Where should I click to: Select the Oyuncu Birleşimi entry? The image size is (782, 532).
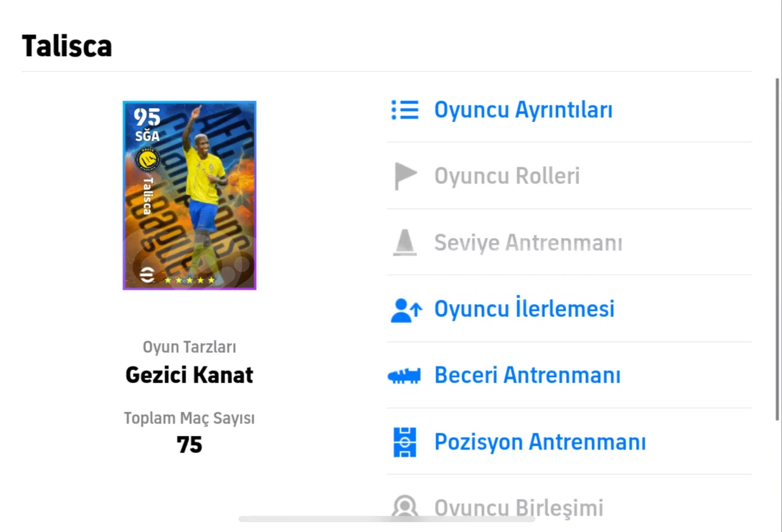click(x=518, y=507)
